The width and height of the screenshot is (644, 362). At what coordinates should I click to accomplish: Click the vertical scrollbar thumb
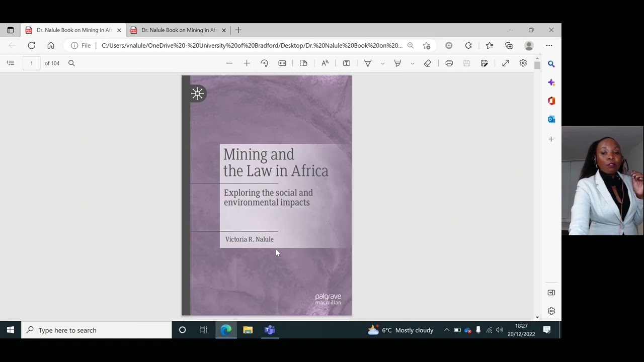[537, 65]
